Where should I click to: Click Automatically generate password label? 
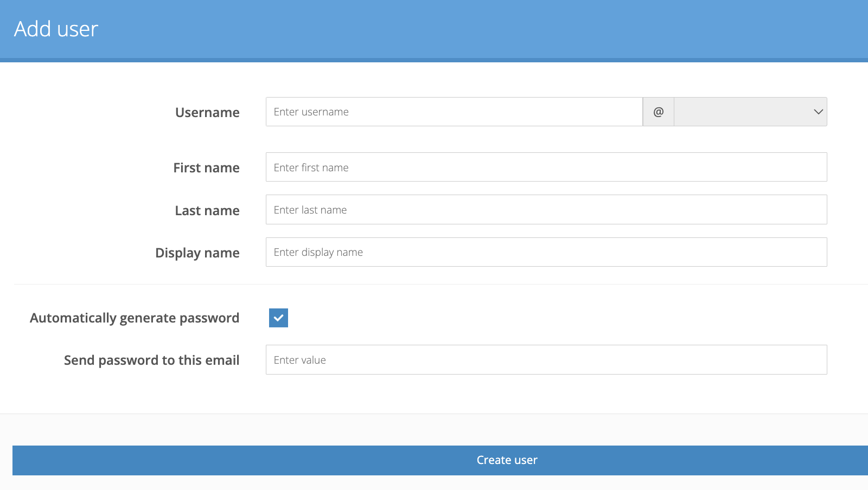point(135,318)
